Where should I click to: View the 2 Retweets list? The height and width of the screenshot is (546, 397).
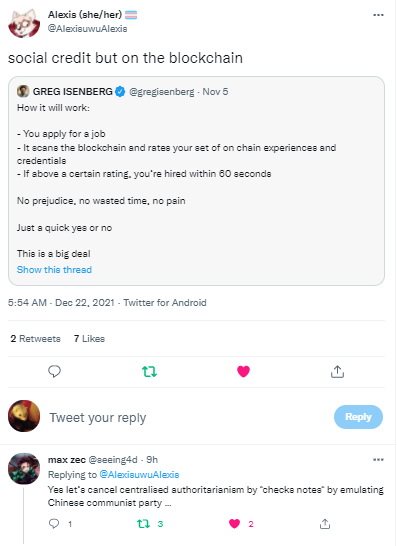36,338
